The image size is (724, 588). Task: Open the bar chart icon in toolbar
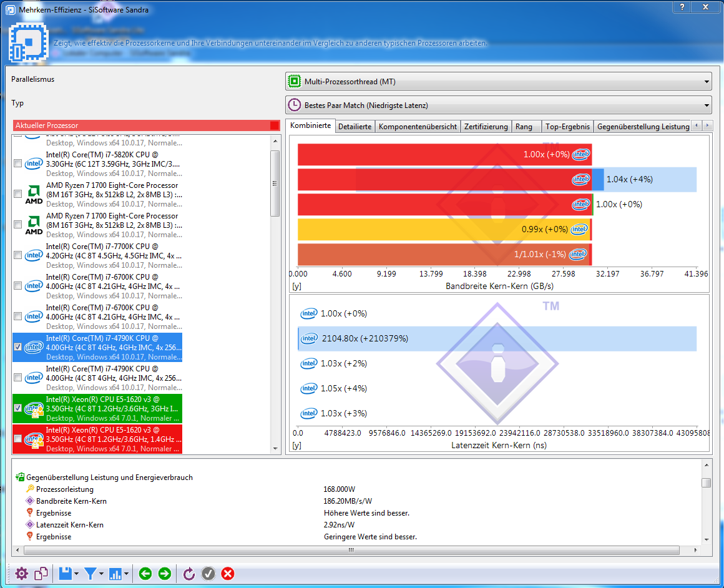115,574
